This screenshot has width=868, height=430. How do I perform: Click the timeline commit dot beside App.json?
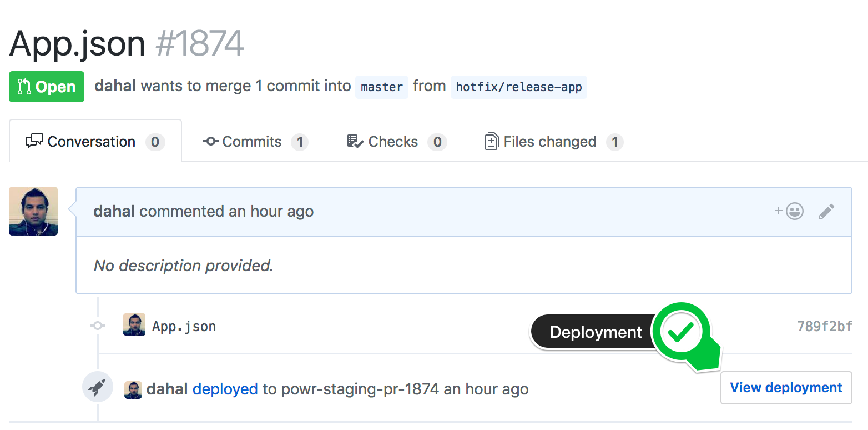click(98, 326)
